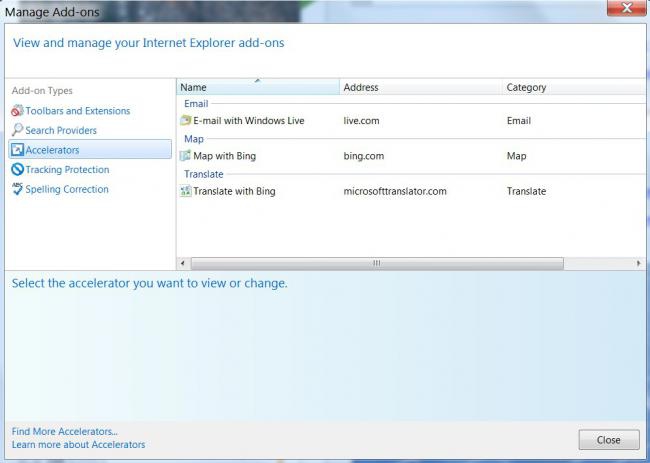
Task: Click the Toolbars and Extensions icon
Action: click(17, 111)
